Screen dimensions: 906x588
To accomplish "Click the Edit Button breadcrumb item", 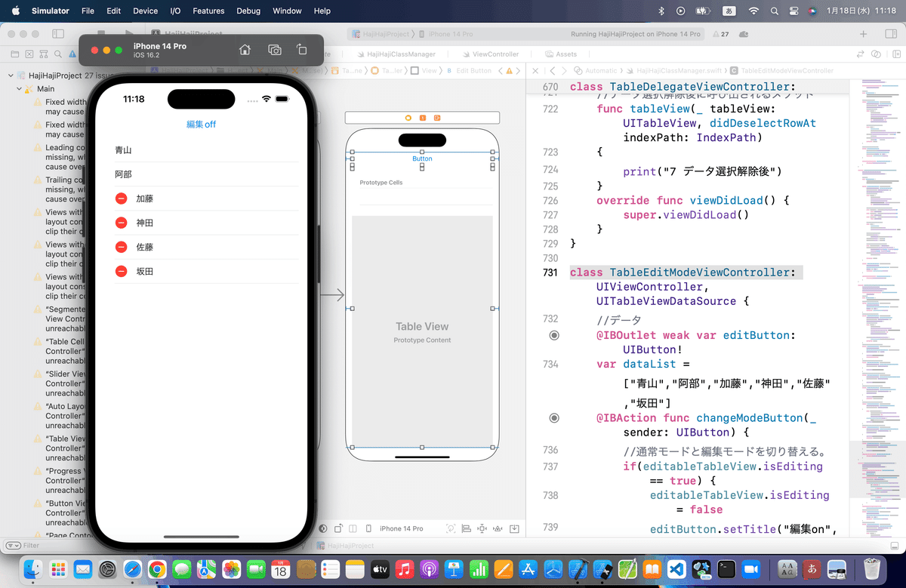I will (x=470, y=70).
